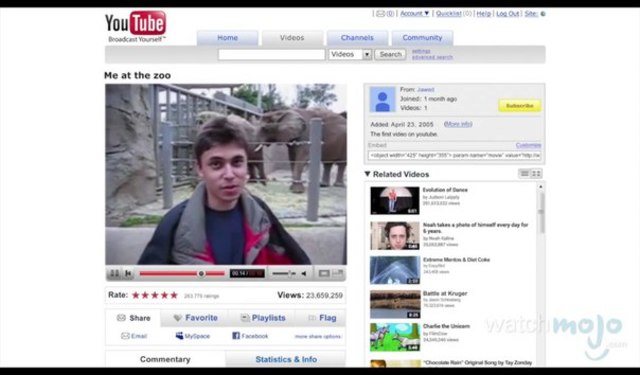This screenshot has height=375, width=640.
Task: Click the Chocolate Rain video title
Action: coord(477,362)
